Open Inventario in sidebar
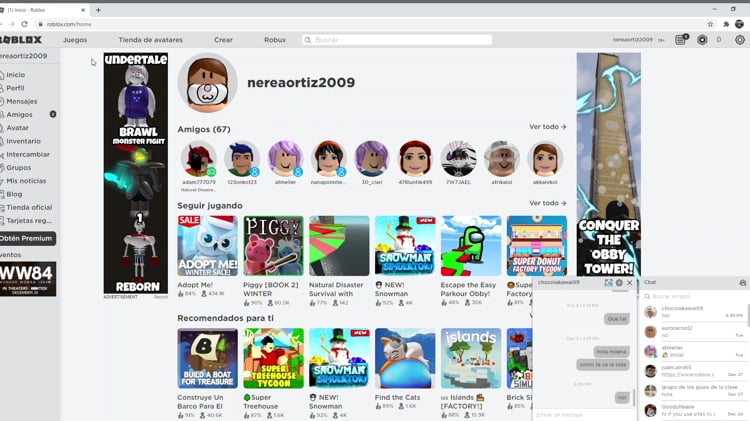 (x=23, y=141)
